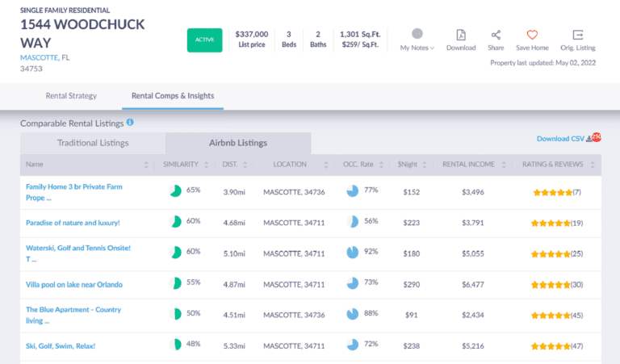The height and width of the screenshot is (364, 620).
Task: Select the Traditional Listings tab
Action: 93,143
